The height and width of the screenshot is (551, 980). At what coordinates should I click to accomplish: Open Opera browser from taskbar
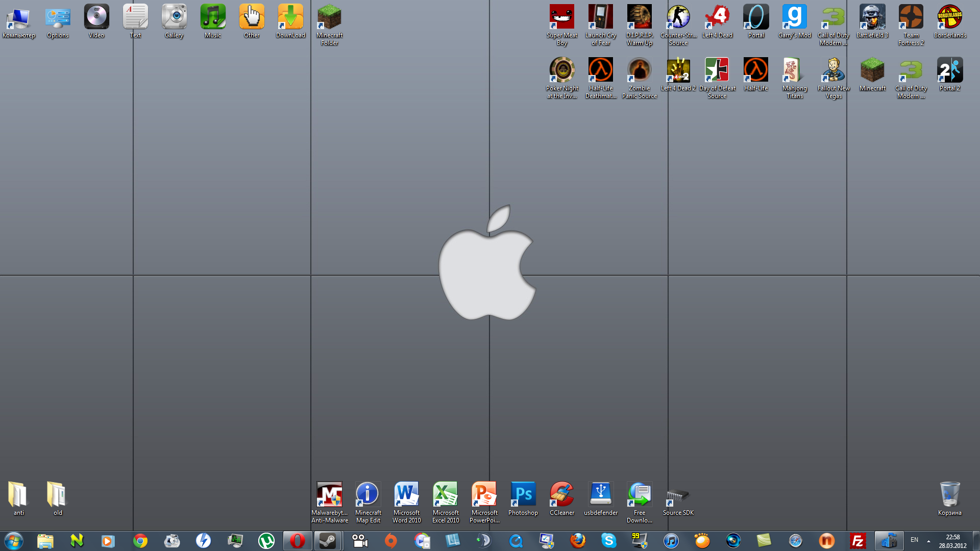pos(298,541)
